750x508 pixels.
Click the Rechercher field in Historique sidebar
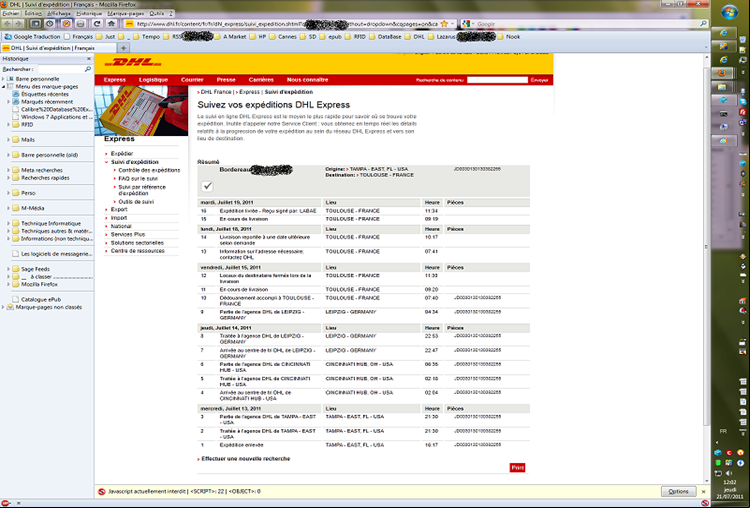pyautogui.click(x=64, y=69)
